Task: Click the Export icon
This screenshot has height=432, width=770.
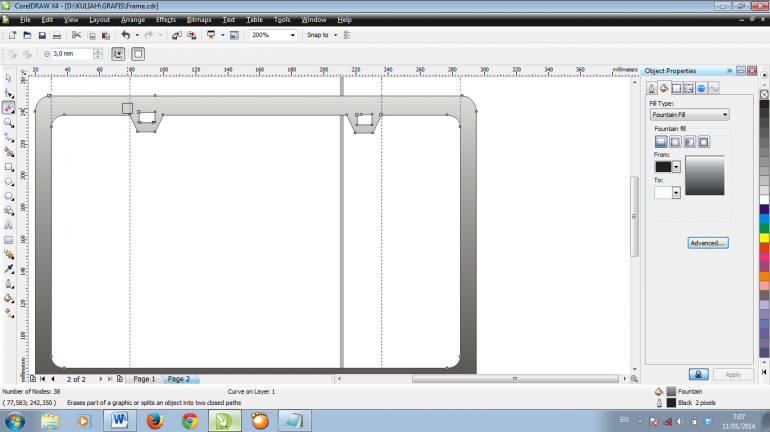Action: click(x=192, y=35)
